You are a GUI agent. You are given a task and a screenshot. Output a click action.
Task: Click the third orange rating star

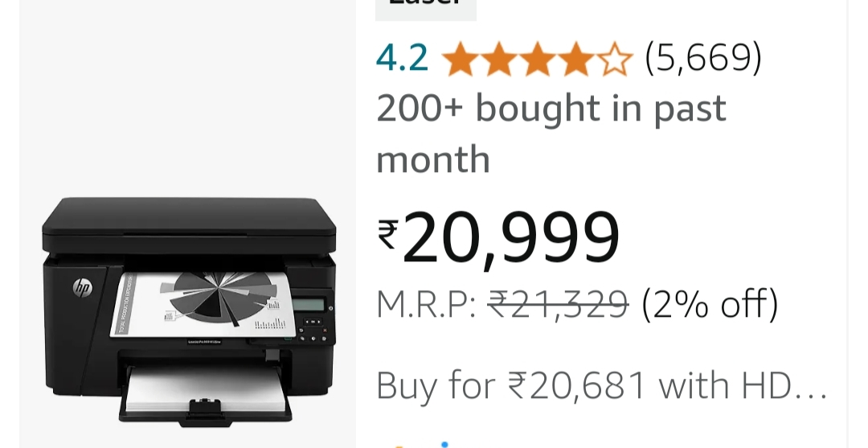537,59
